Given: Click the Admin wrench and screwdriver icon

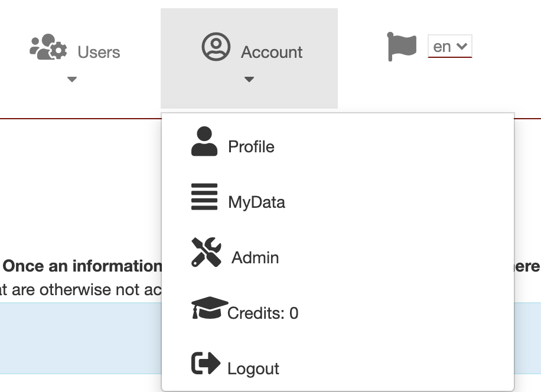Looking at the screenshot, I should [x=205, y=251].
